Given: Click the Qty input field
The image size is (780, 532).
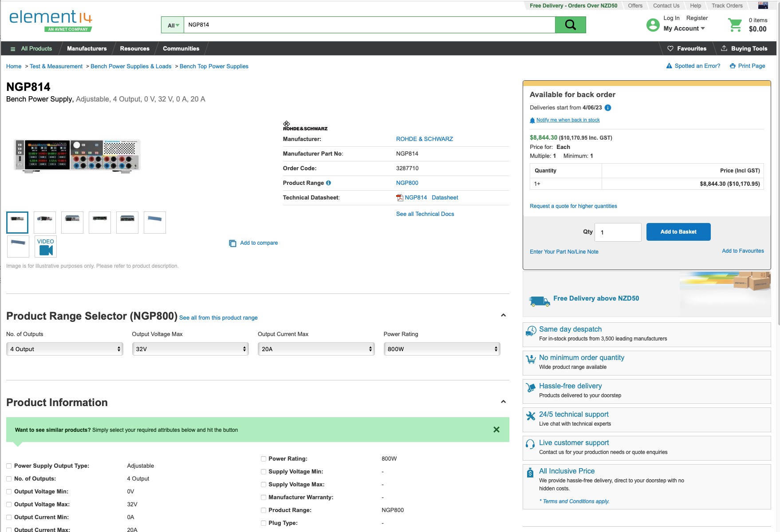Looking at the screenshot, I should pyautogui.click(x=618, y=232).
